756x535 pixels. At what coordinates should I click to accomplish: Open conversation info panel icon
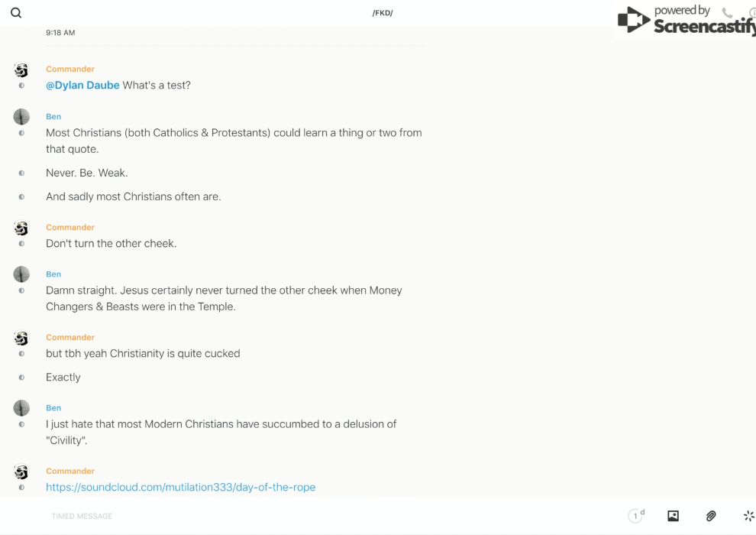[x=751, y=13]
